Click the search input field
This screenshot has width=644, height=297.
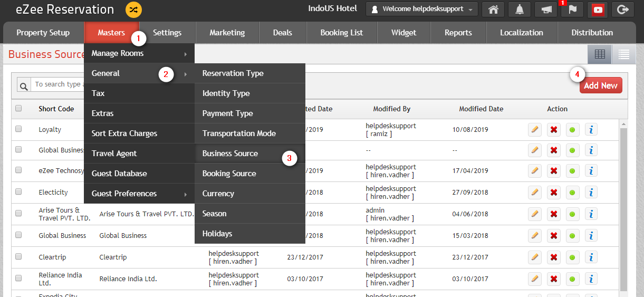tap(57, 84)
